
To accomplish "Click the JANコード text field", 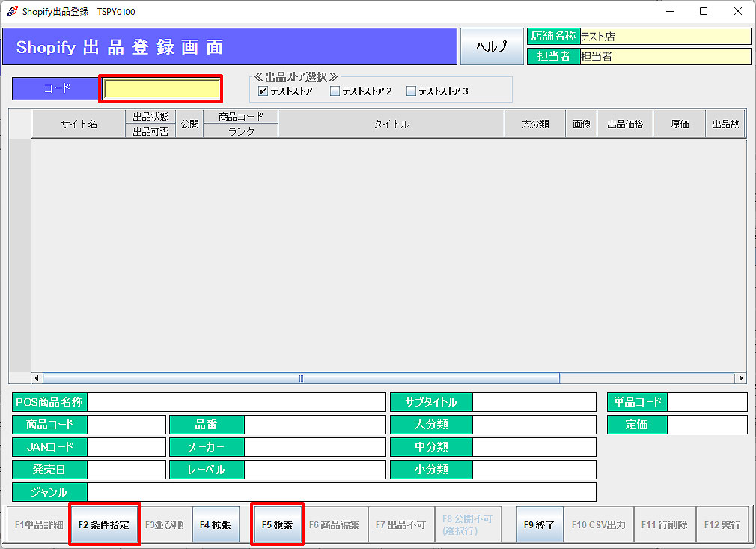I will pos(126,447).
